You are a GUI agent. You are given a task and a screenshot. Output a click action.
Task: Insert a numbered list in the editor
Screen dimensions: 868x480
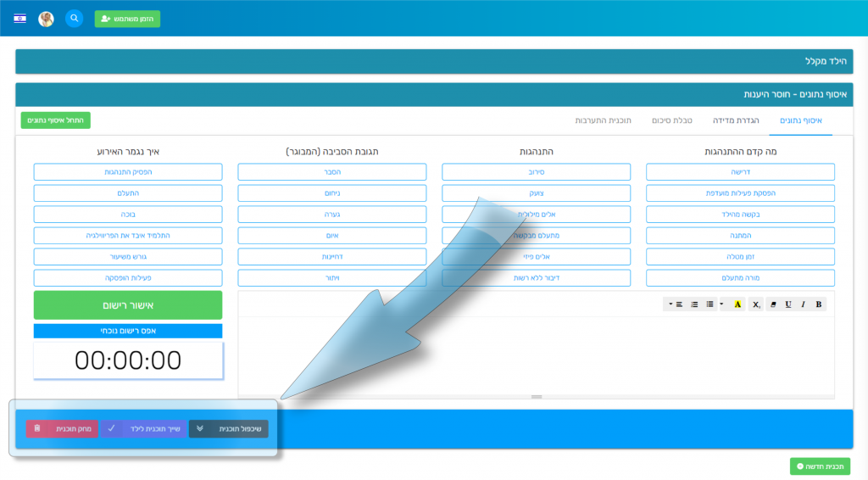(x=694, y=304)
